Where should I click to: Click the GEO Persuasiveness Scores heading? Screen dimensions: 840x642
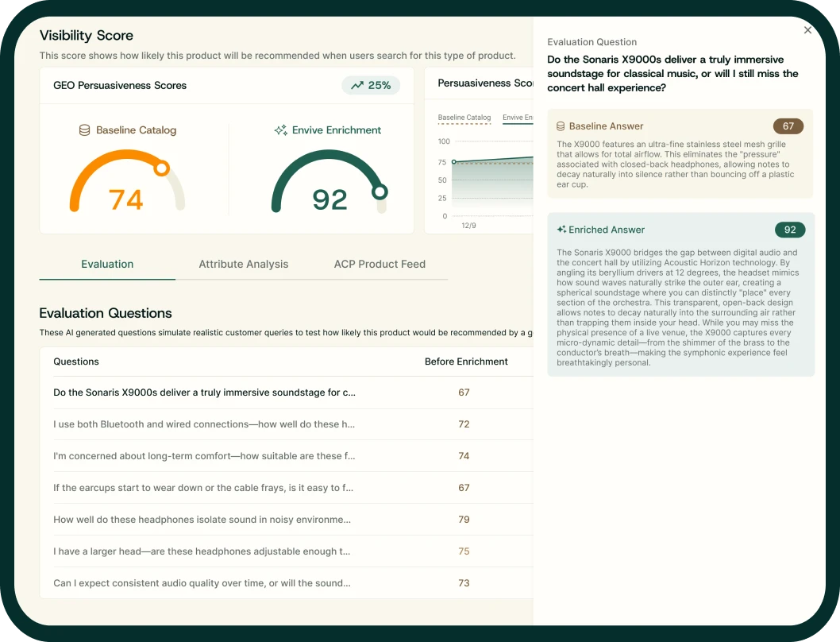pos(120,85)
